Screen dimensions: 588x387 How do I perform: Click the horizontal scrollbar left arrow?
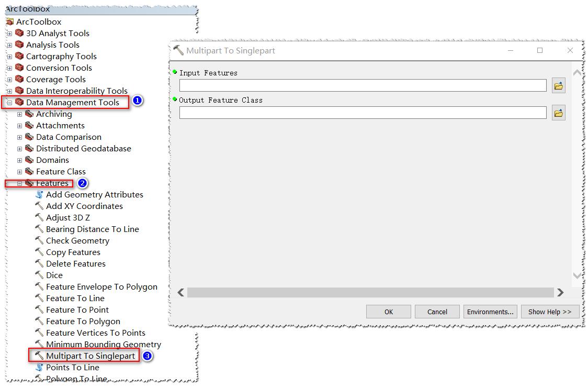[x=181, y=292]
